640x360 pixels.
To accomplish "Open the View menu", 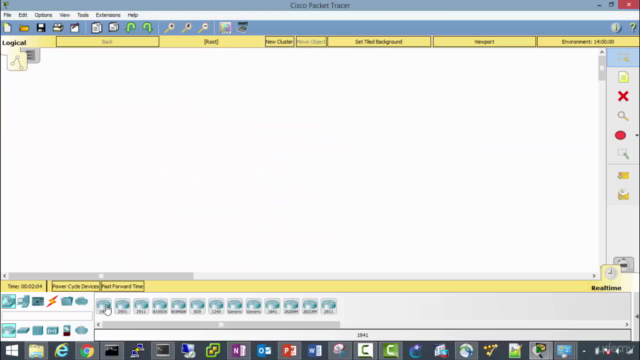I will pyautogui.click(x=64, y=15).
